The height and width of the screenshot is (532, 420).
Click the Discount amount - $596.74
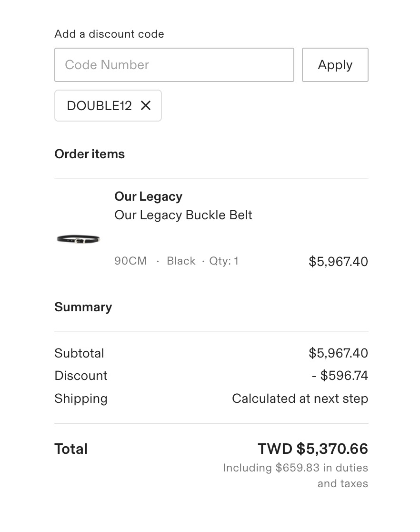click(x=340, y=376)
